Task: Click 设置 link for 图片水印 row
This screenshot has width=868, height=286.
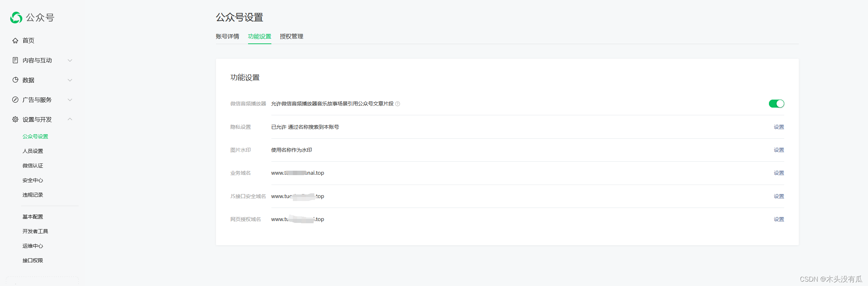Action: coord(779,150)
